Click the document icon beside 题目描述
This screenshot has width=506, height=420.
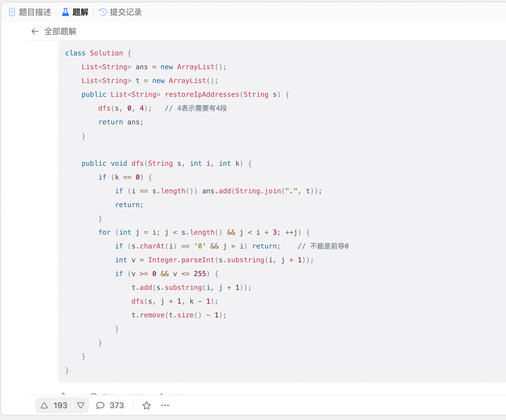point(12,12)
